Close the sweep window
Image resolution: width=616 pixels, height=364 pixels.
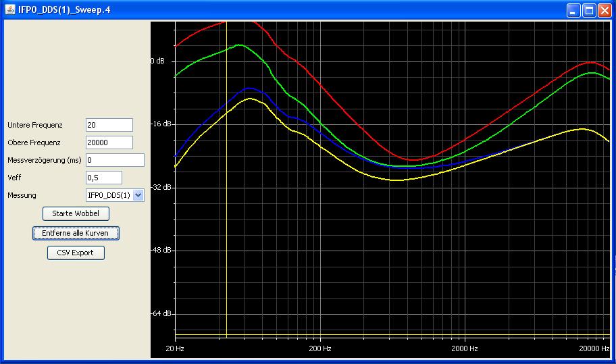pos(605,10)
